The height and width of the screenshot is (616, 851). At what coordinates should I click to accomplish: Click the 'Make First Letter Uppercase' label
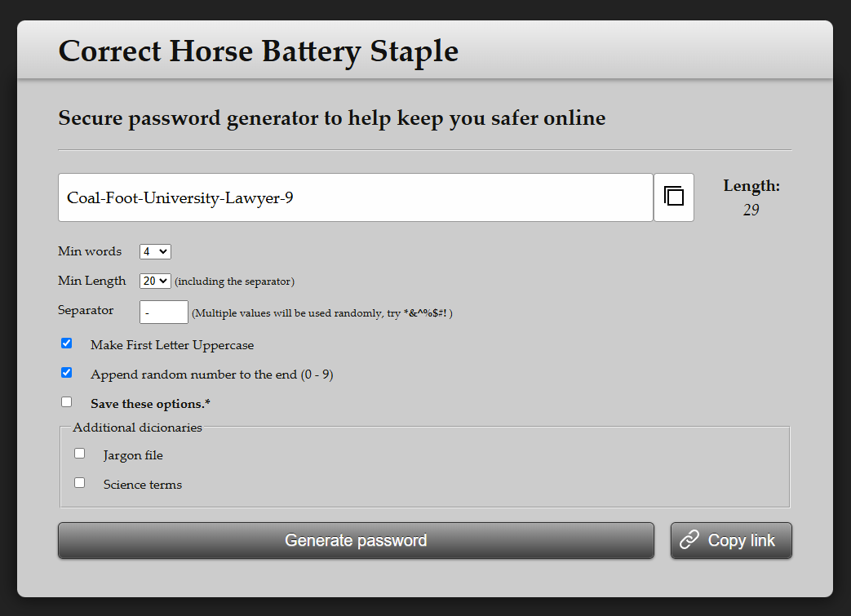(x=172, y=345)
